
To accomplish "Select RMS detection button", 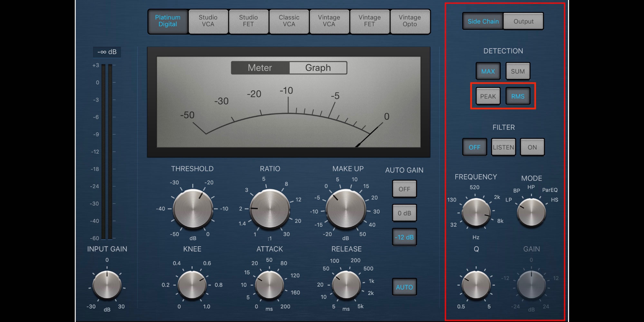I will pyautogui.click(x=517, y=96).
